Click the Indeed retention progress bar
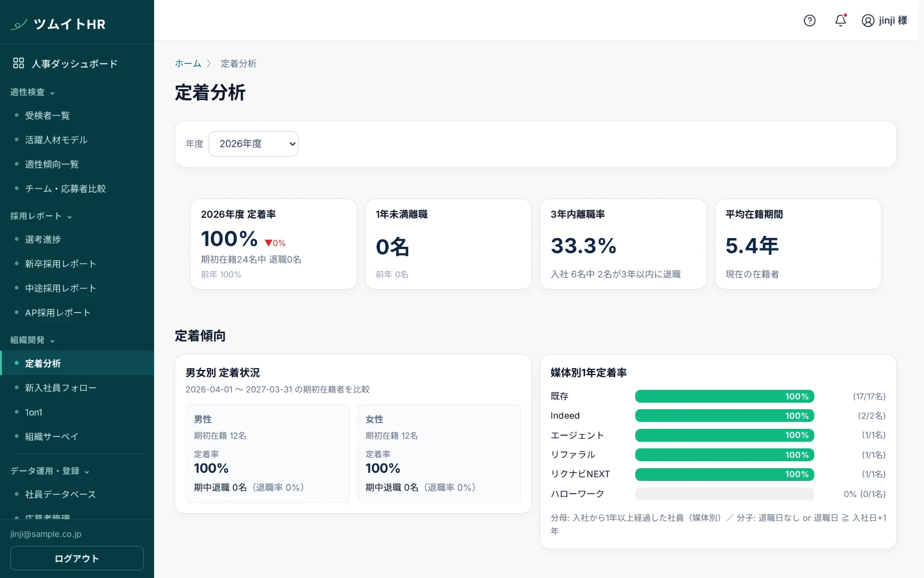 point(725,416)
